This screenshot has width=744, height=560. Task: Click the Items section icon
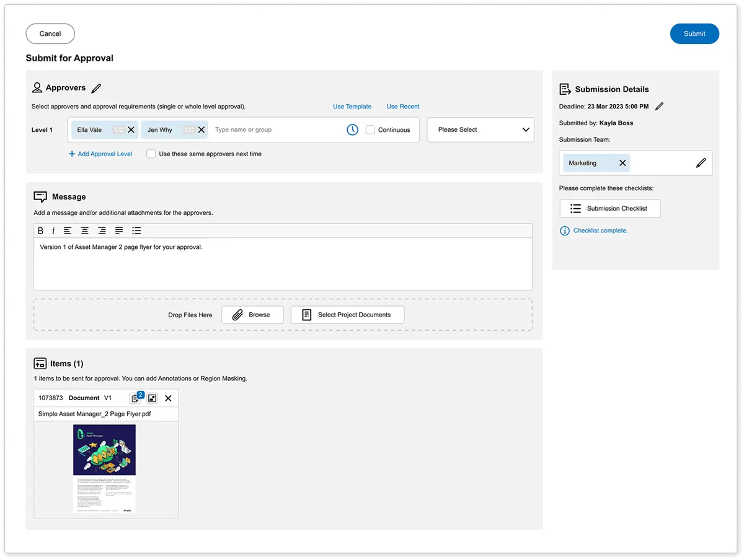tap(40, 364)
